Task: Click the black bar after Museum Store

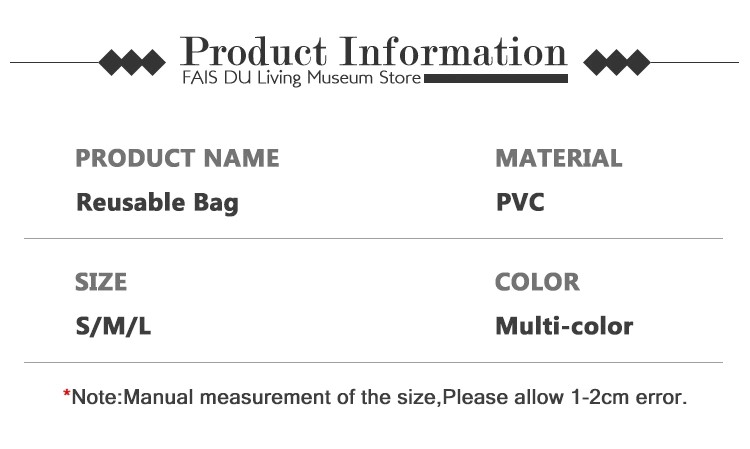Action: coord(495,78)
